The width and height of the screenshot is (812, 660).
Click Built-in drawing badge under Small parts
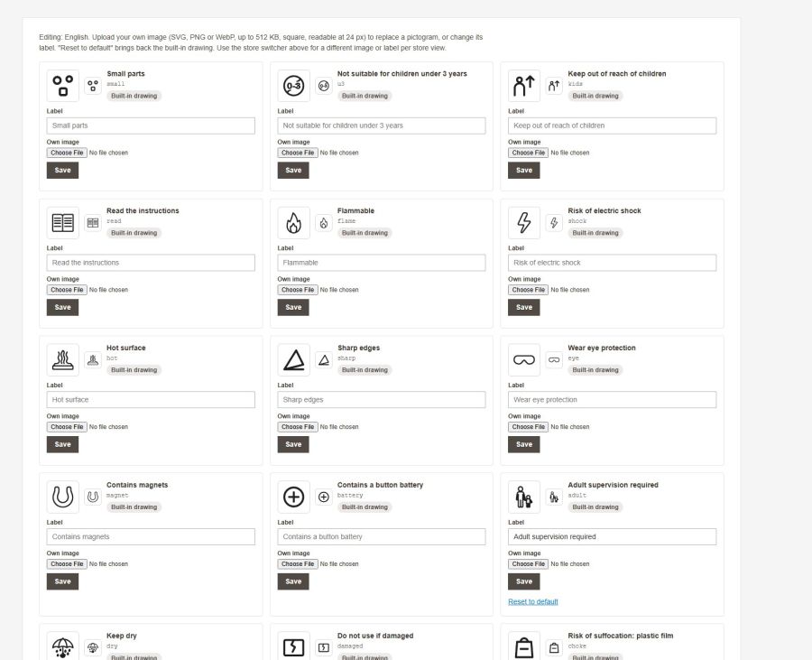[134, 96]
